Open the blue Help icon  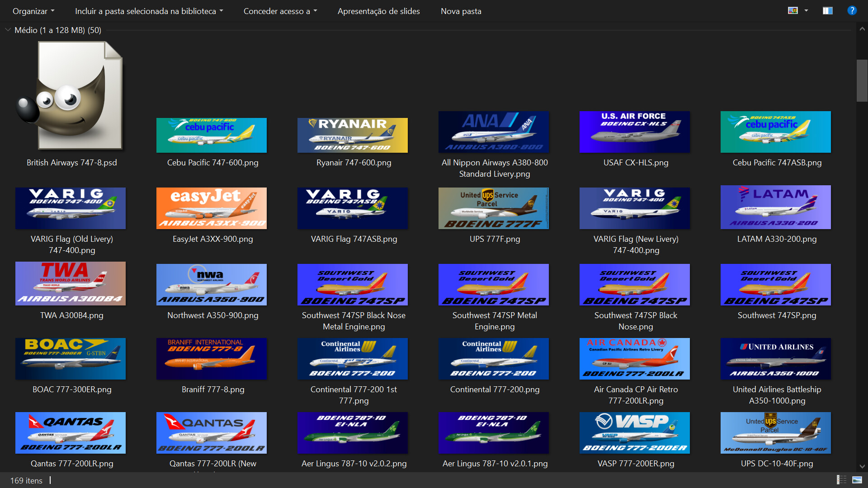point(852,10)
